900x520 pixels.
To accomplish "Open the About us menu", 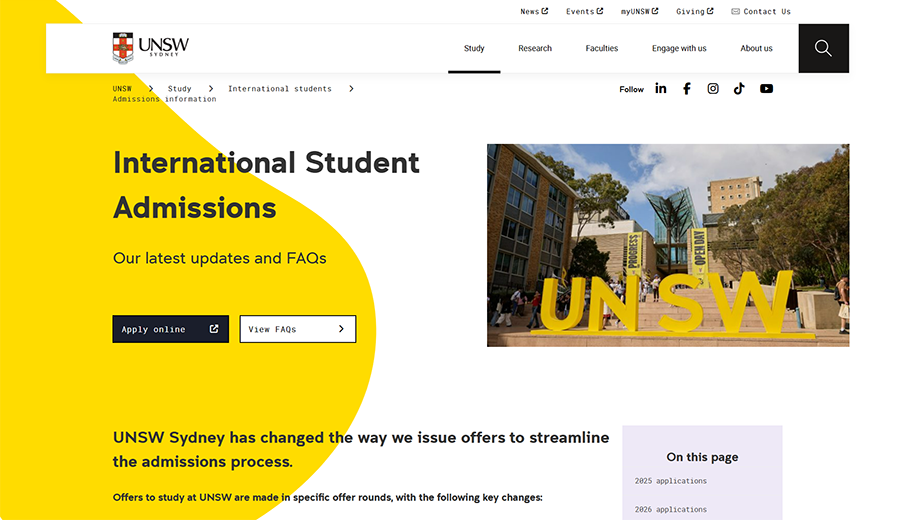I will [756, 48].
